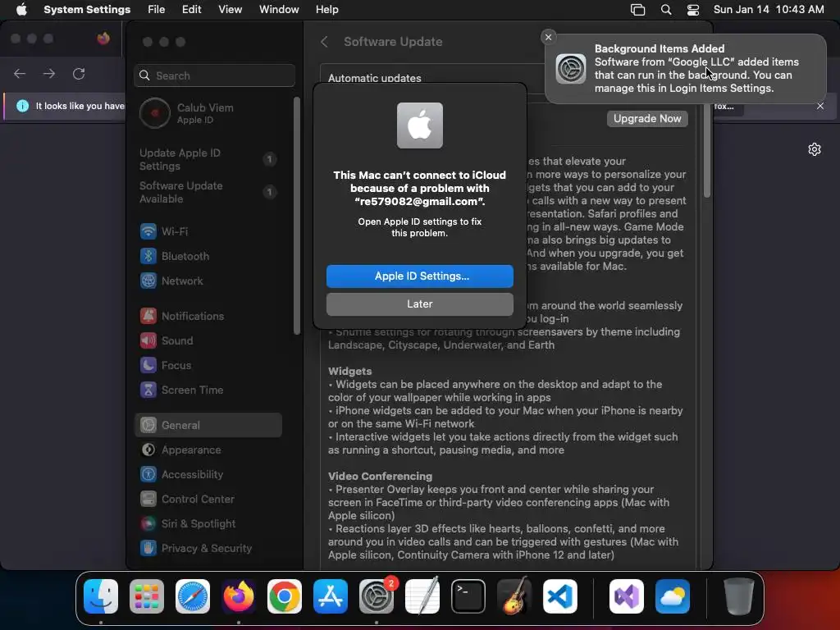Click the Upgrade Now button
This screenshot has width=840, height=630.
[647, 119]
